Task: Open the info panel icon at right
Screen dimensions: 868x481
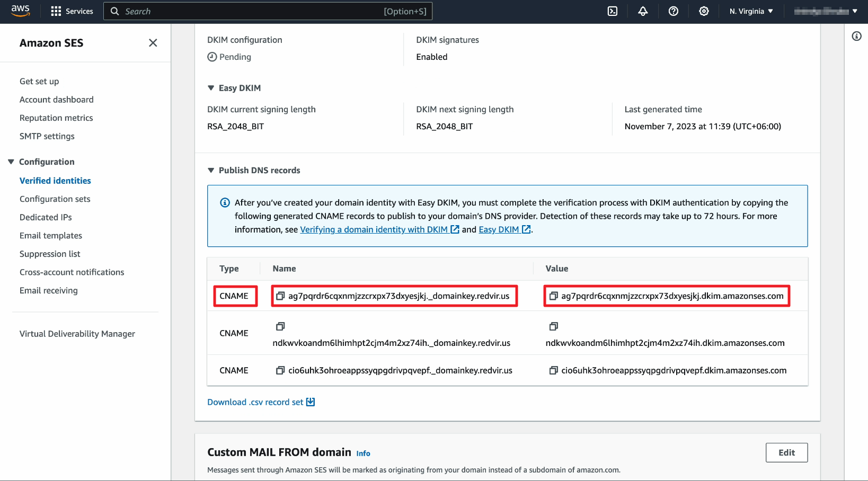Action: coord(856,36)
